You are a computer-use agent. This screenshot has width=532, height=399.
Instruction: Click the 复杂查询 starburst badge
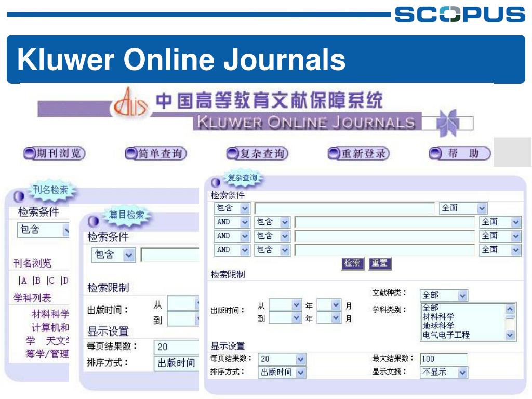[x=242, y=178]
